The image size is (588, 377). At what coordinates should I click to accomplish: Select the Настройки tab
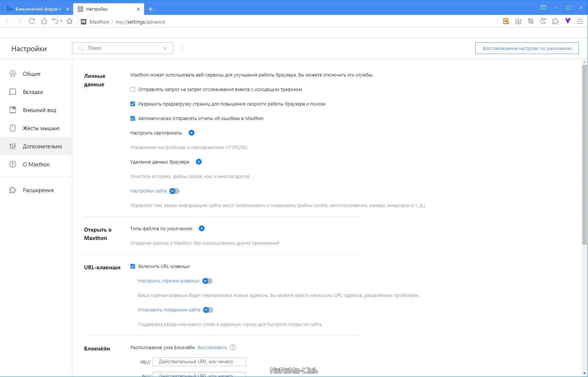coord(109,9)
